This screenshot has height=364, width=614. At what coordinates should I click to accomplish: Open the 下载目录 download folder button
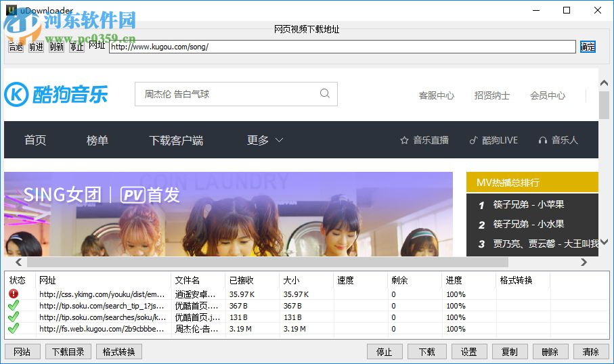pyautogui.click(x=68, y=351)
